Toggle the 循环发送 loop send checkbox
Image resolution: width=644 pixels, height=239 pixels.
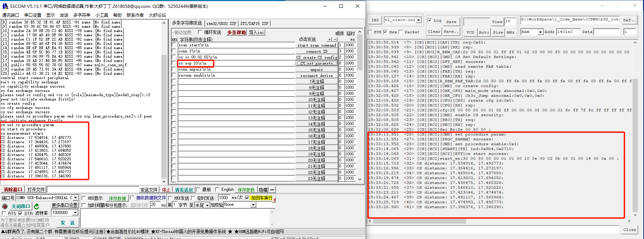pyautogui.click(x=200, y=32)
